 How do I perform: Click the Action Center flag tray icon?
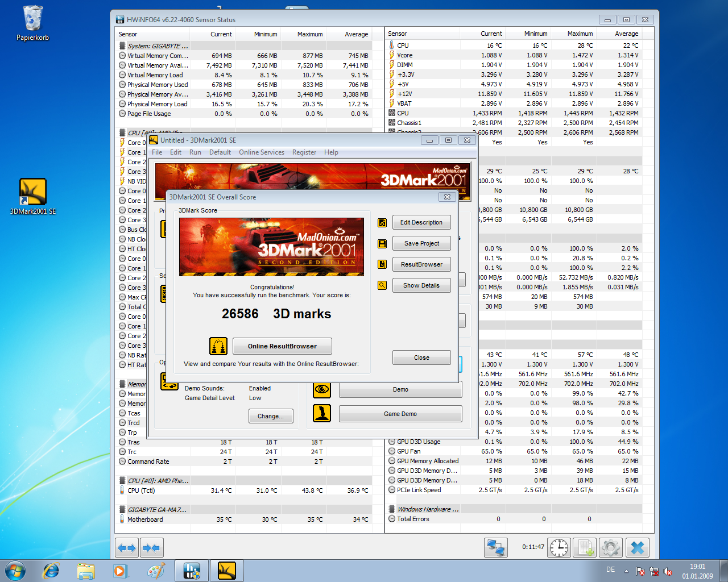coord(640,571)
